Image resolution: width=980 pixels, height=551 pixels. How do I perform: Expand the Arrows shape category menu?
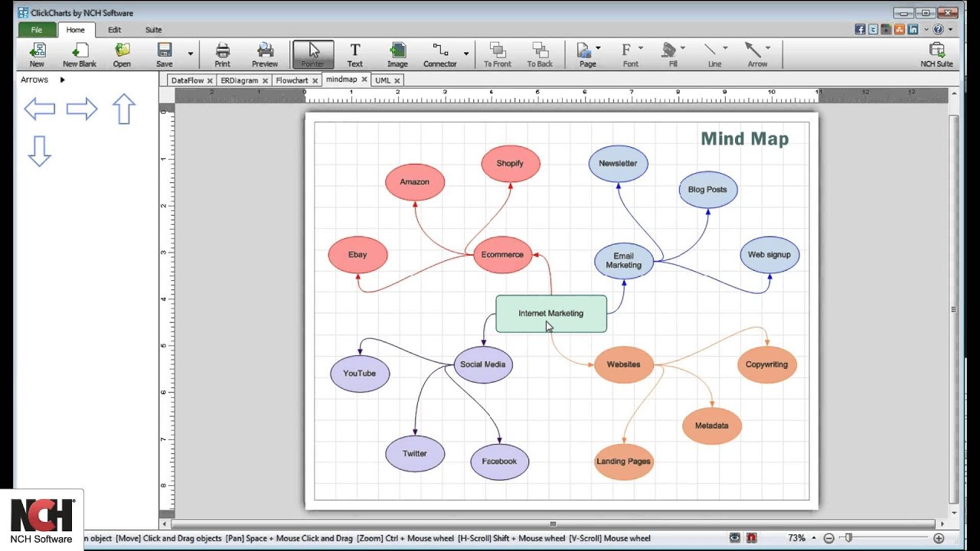click(62, 80)
